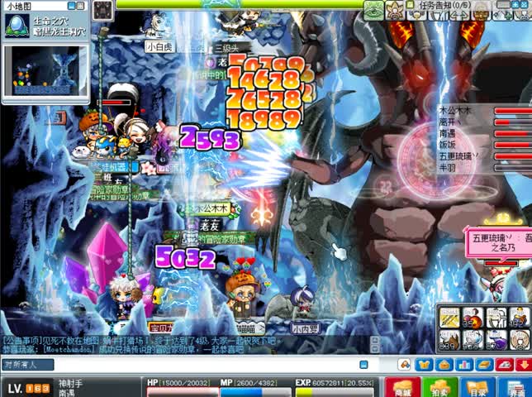Use the Del quick-slot item showing 926
The height and width of the screenshot is (397, 532).
point(473,340)
